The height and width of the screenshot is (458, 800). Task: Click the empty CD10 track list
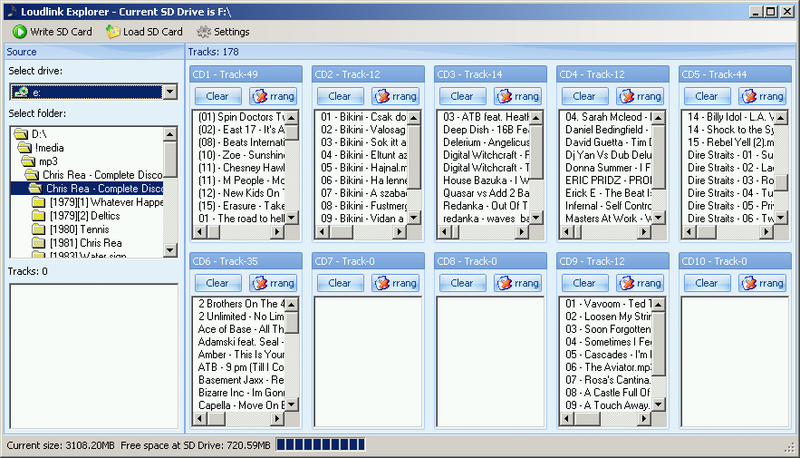[x=735, y=362]
